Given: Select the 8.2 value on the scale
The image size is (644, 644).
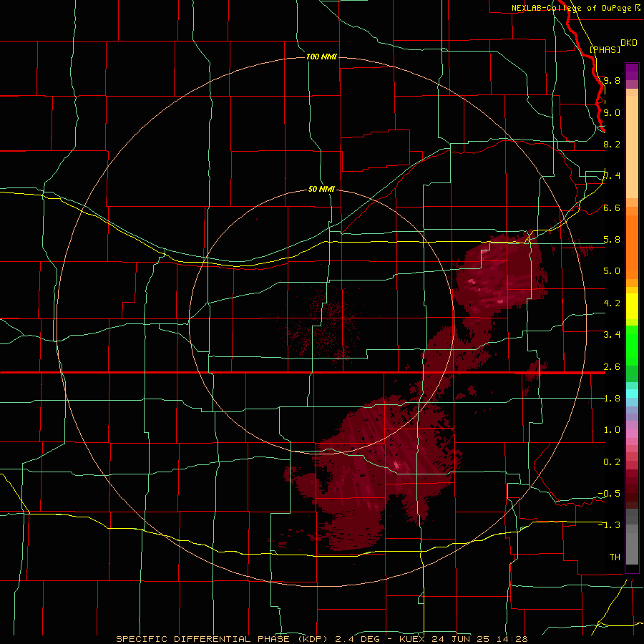Looking at the screenshot, I should [612, 144].
